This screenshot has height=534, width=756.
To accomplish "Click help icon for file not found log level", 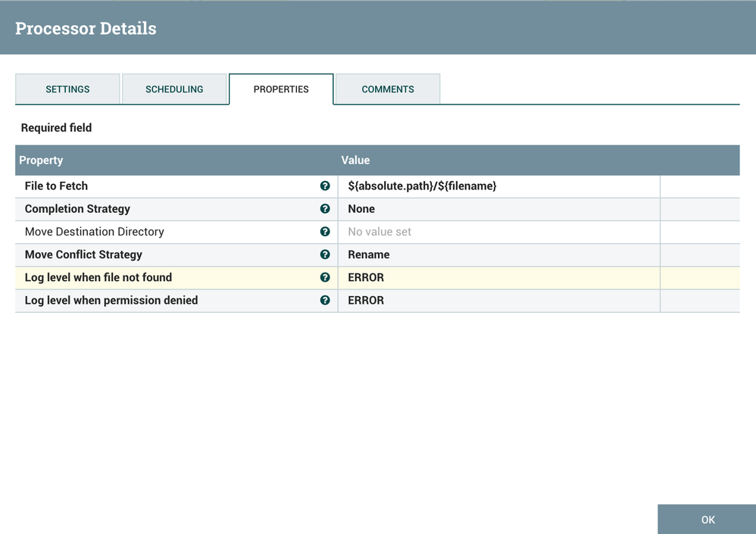I will tap(325, 277).
